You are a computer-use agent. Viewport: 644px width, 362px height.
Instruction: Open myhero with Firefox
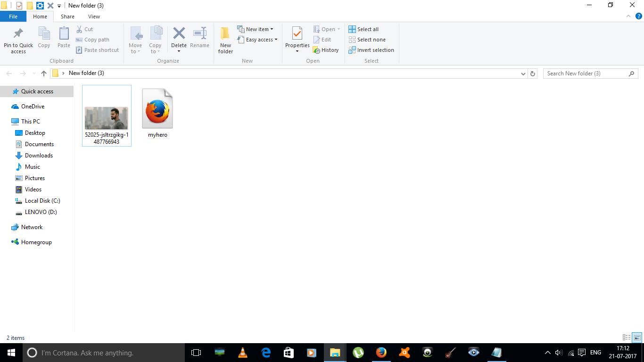pos(157,108)
